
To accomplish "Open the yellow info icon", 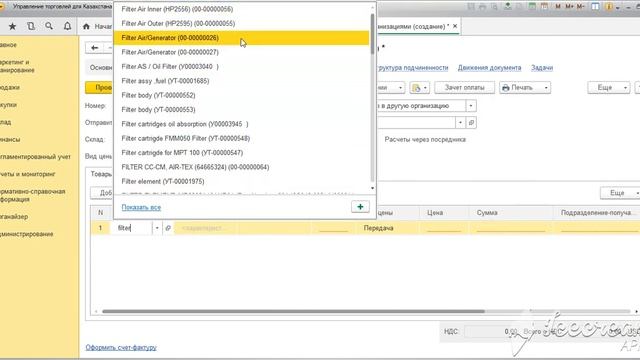I will click(x=609, y=7).
